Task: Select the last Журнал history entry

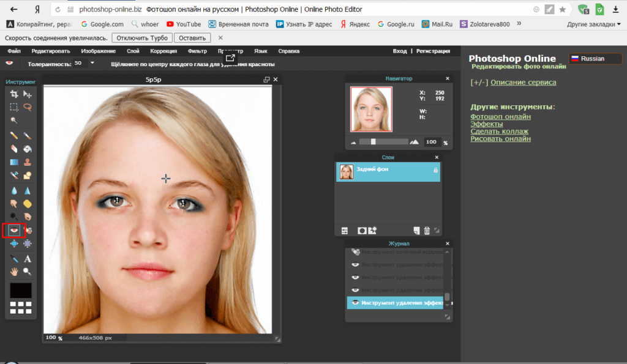Action: pyautogui.click(x=395, y=303)
